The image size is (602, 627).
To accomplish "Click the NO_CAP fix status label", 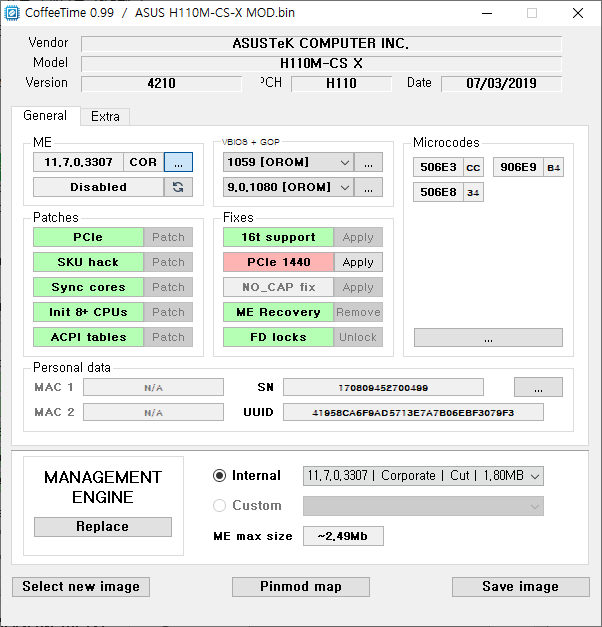I will pos(278,287).
